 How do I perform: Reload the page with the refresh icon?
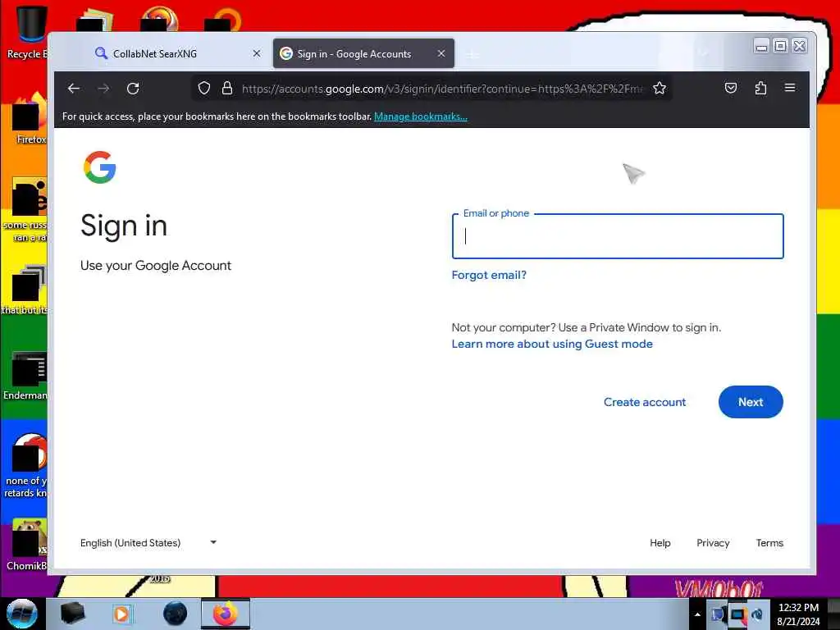tap(133, 89)
